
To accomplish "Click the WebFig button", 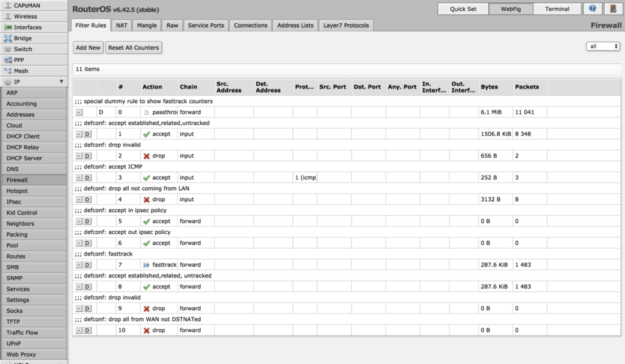I will tap(511, 9).
